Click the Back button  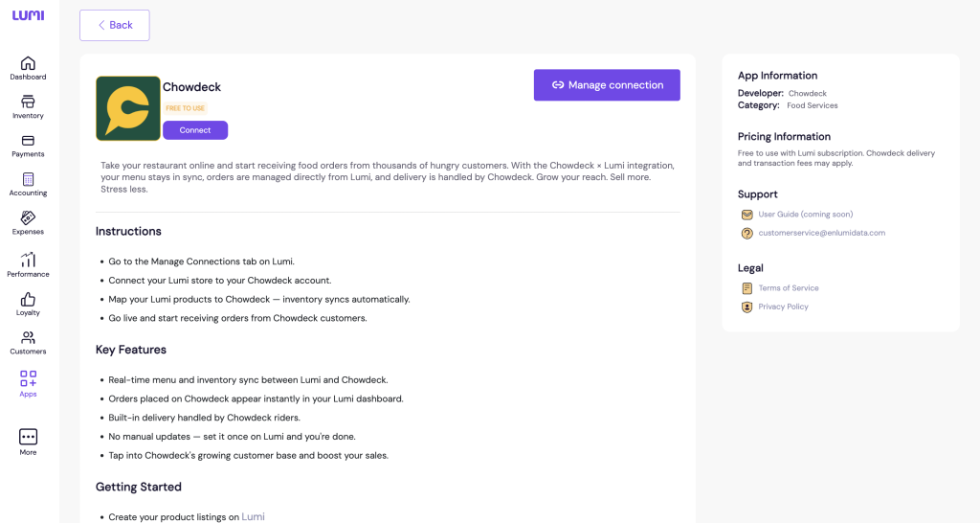115,25
